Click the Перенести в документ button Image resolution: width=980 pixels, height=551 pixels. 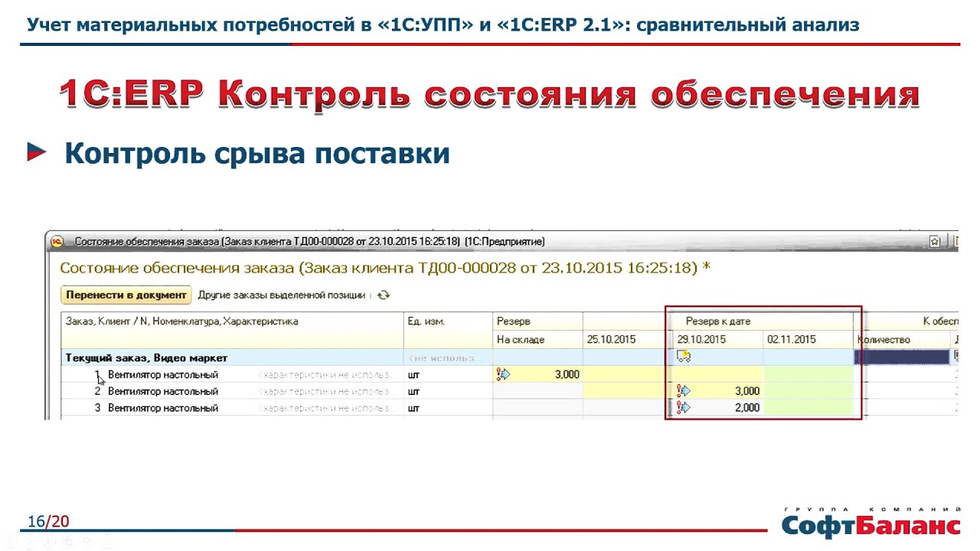126,295
